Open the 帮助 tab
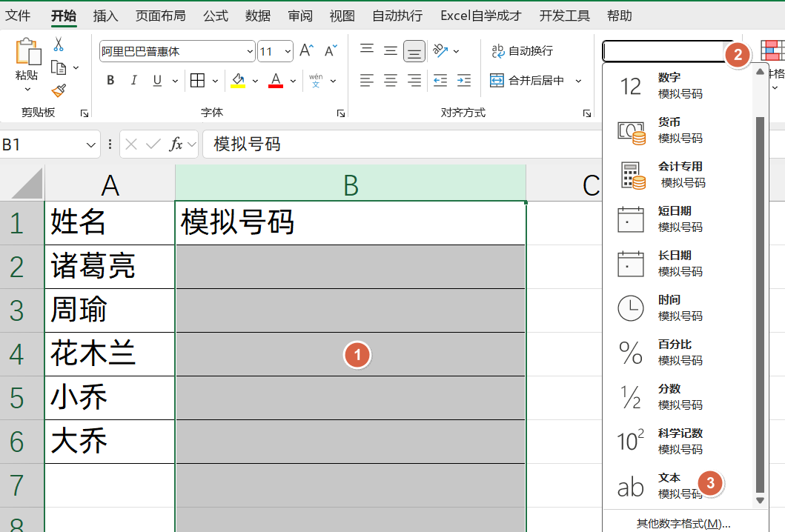 pyautogui.click(x=620, y=16)
